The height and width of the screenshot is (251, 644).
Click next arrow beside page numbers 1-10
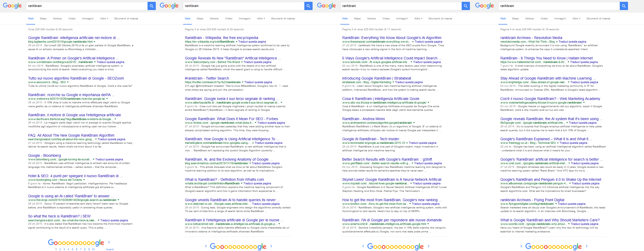coord(109,242)
